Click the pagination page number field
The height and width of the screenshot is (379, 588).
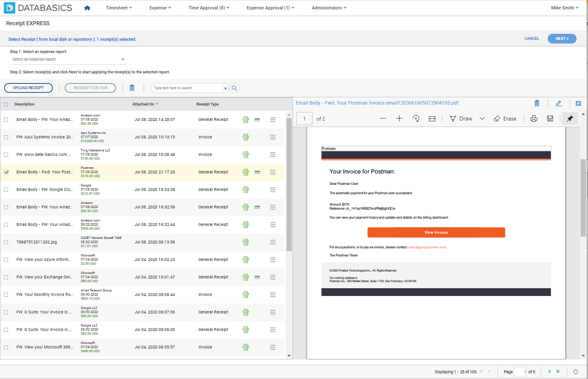click(x=520, y=372)
